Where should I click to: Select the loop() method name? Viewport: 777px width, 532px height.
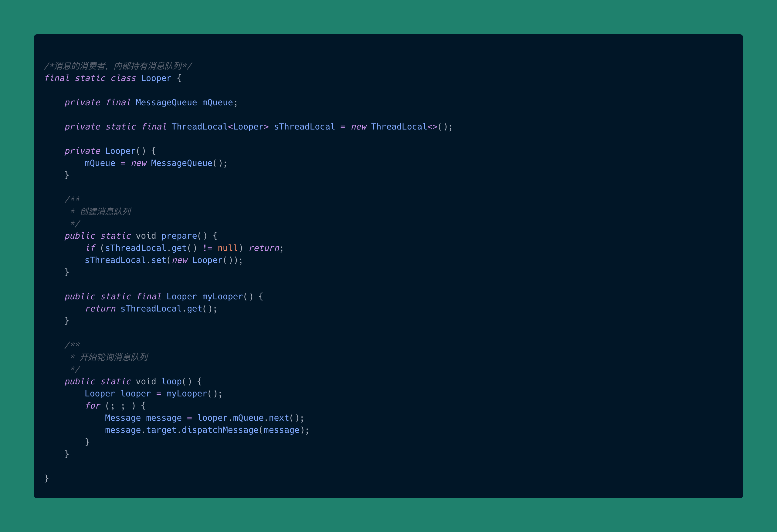tap(171, 381)
